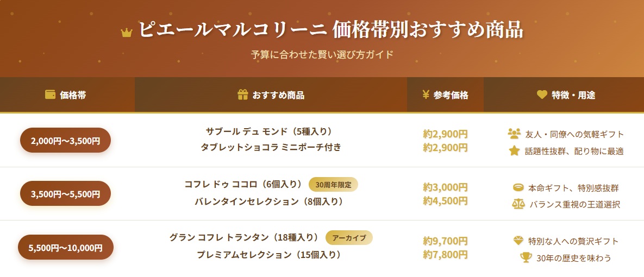The width and height of the screenshot is (644, 277).
Task: Open サブール デュ モンド（5種入り） product
Action: pos(268,131)
